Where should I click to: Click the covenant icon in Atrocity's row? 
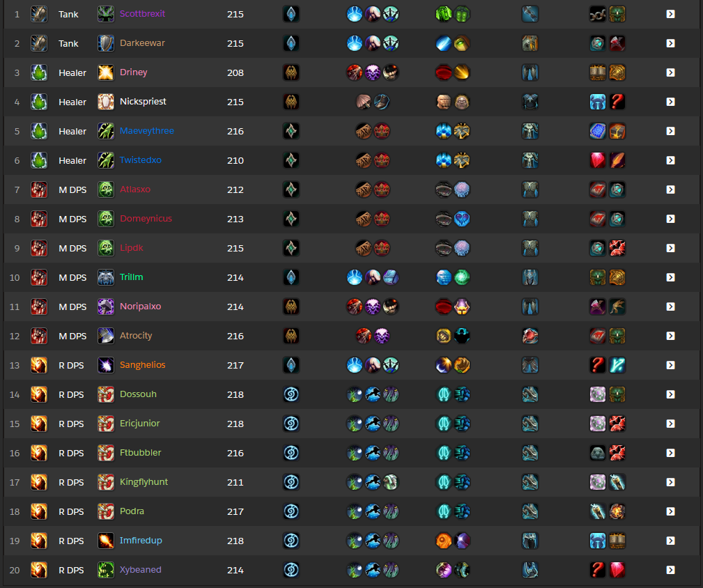[291, 336]
